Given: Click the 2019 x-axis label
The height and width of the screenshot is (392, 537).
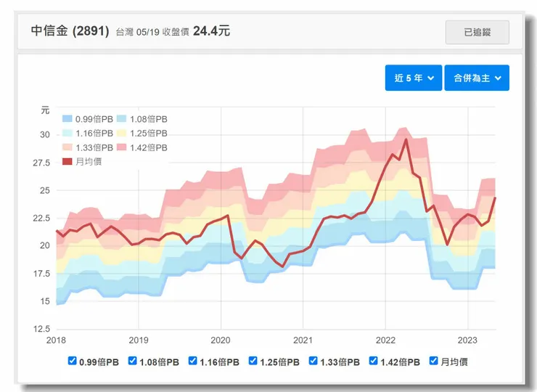Looking at the screenshot, I should [x=139, y=340].
